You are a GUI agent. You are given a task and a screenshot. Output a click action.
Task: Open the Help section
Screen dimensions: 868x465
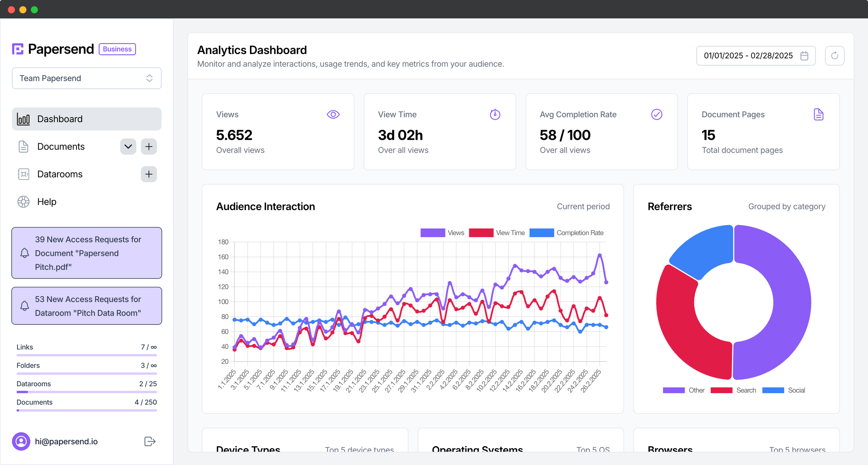point(46,202)
